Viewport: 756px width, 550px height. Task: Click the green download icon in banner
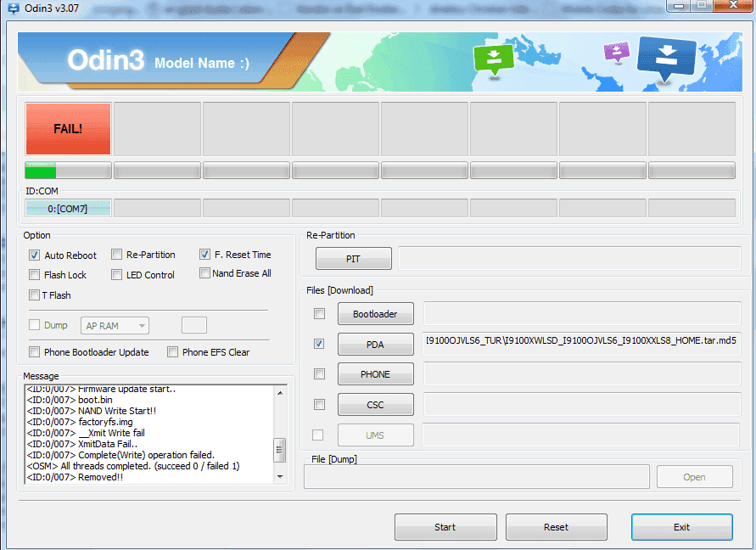tap(494, 59)
